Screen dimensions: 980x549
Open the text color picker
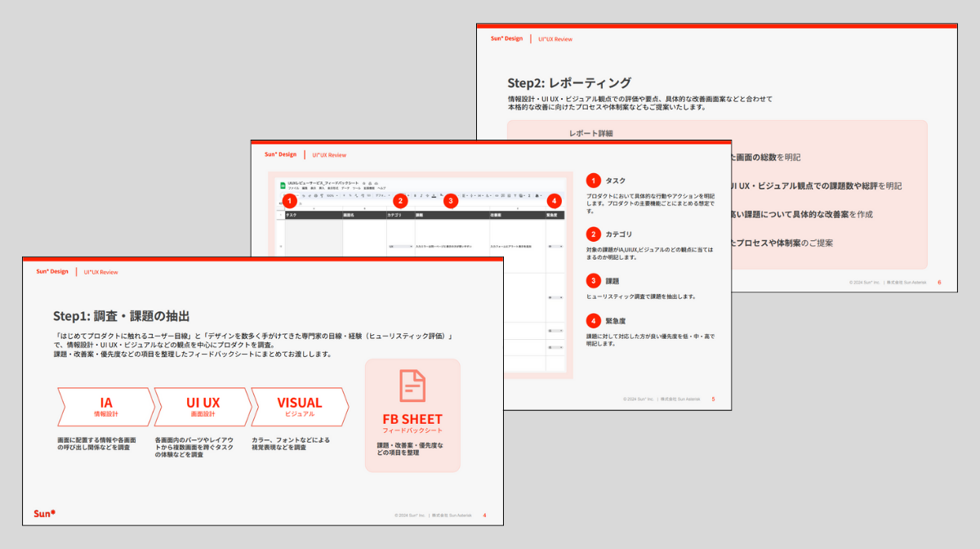click(434, 196)
